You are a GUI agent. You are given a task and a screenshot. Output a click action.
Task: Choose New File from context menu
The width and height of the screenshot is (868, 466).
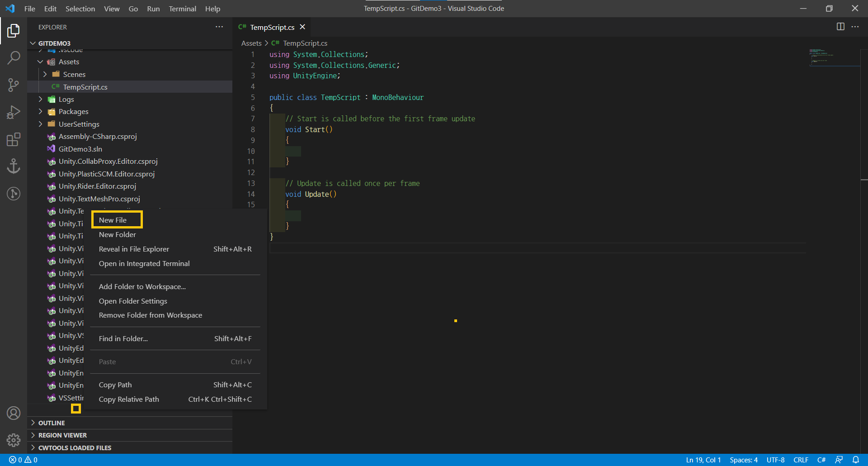[175, 220]
